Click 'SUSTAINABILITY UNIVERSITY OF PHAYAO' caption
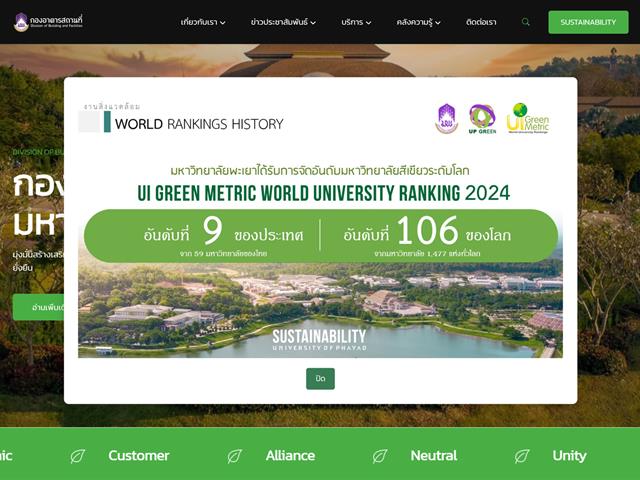The width and height of the screenshot is (640, 480). point(320,340)
